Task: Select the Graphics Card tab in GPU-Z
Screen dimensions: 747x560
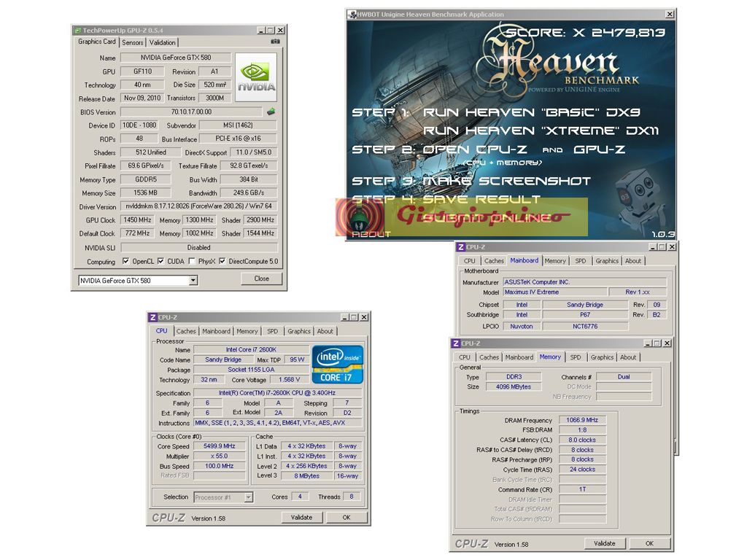Action: pyautogui.click(x=97, y=42)
